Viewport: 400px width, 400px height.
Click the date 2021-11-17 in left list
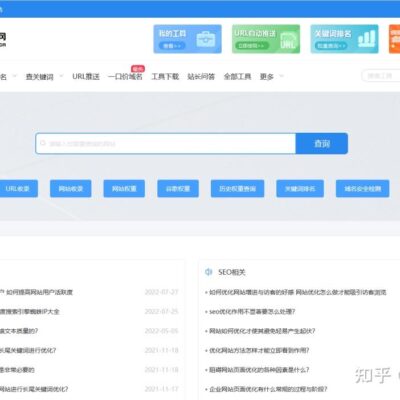(161, 389)
